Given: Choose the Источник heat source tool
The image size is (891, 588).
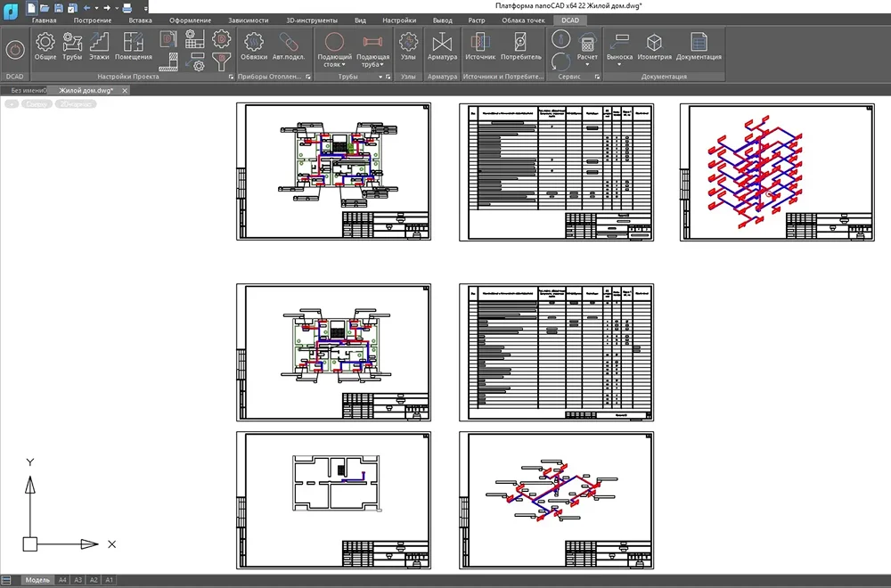Looking at the screenshot, I should (x=480, y=45).
